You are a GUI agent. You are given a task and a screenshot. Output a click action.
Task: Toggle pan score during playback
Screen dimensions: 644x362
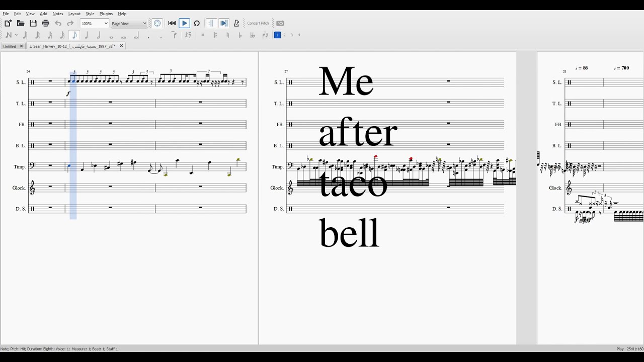pyautogui.click(x=224, y=23)
